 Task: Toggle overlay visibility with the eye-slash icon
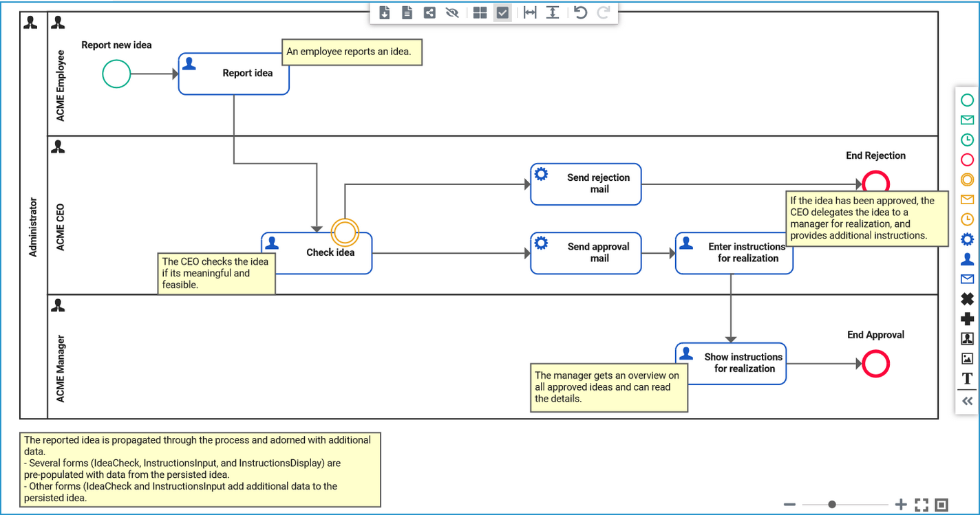click(452, 12)
